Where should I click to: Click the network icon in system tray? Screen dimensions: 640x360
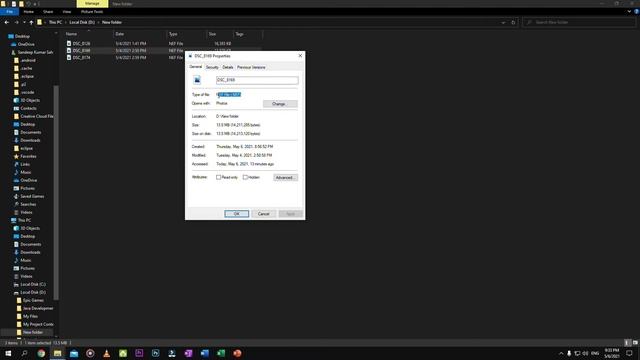tap(577, 353)
